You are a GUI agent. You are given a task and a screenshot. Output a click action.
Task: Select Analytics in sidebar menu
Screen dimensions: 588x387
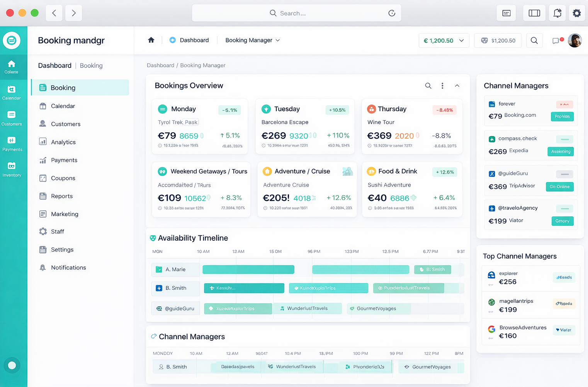tap(63, 142)
